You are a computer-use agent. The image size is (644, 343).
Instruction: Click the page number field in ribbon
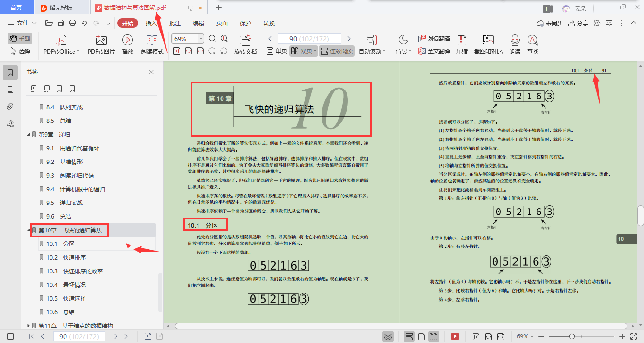coord(310,39)
